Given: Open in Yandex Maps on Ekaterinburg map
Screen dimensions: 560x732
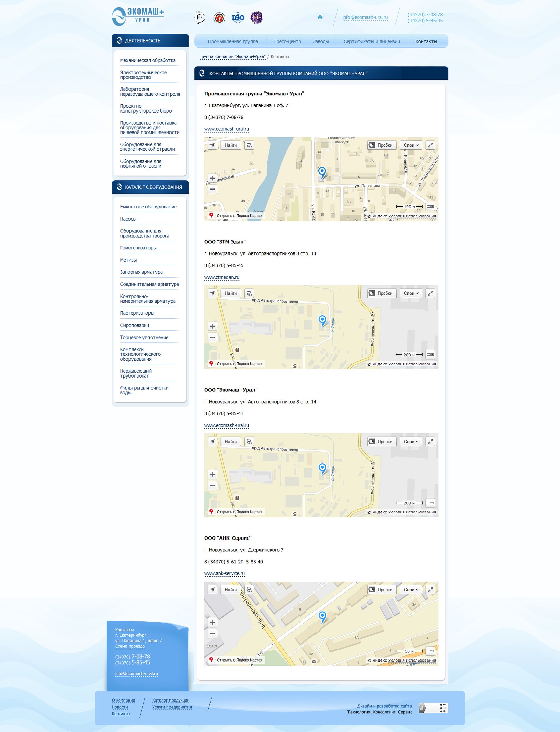Looking at the screenshot, I should 236,216.
